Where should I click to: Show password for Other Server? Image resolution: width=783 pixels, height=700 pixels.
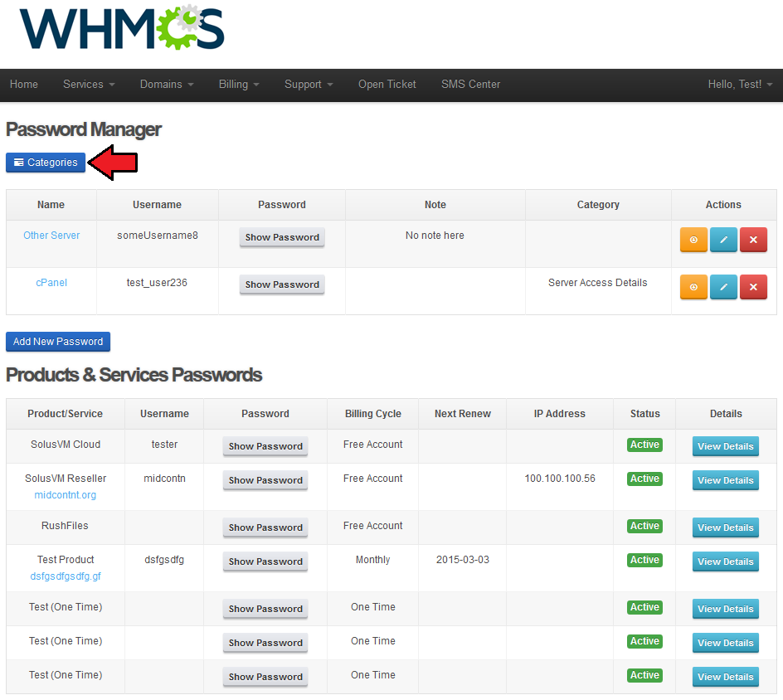[x=282, y=238]
